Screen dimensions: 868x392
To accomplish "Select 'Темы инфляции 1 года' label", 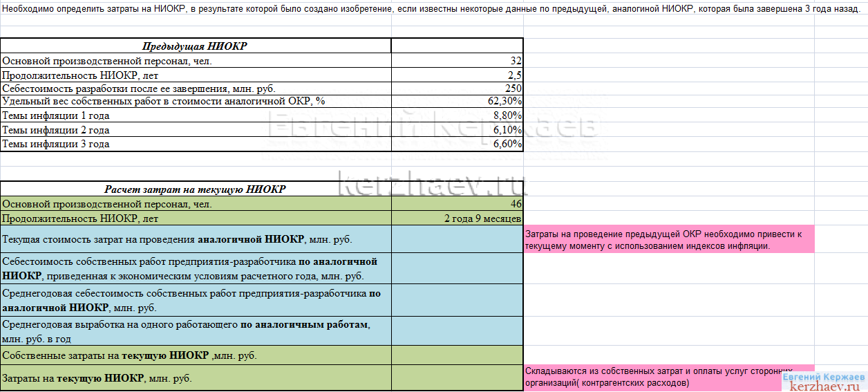I will (56, 116).
